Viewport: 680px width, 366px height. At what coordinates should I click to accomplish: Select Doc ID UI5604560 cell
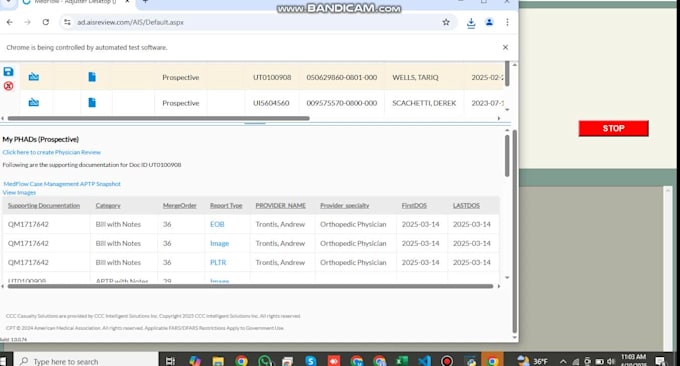click(x=271, y=103)
